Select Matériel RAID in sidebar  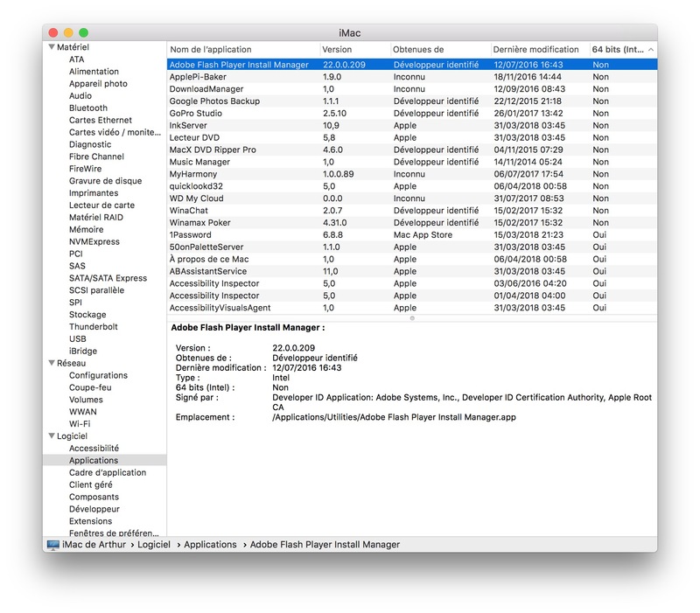coord(96,217)
